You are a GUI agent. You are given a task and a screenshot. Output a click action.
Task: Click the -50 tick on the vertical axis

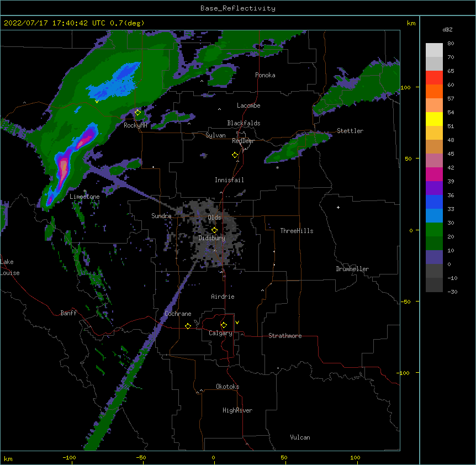point(405,302)
